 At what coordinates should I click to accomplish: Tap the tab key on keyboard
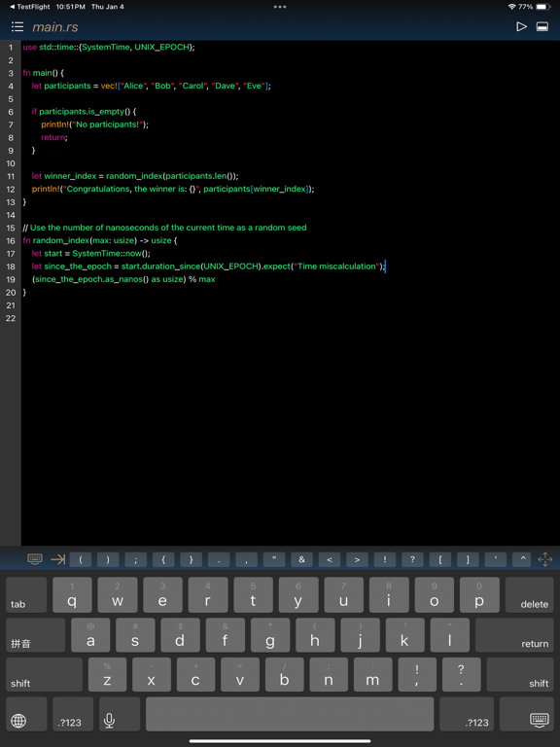click(26, 595)
